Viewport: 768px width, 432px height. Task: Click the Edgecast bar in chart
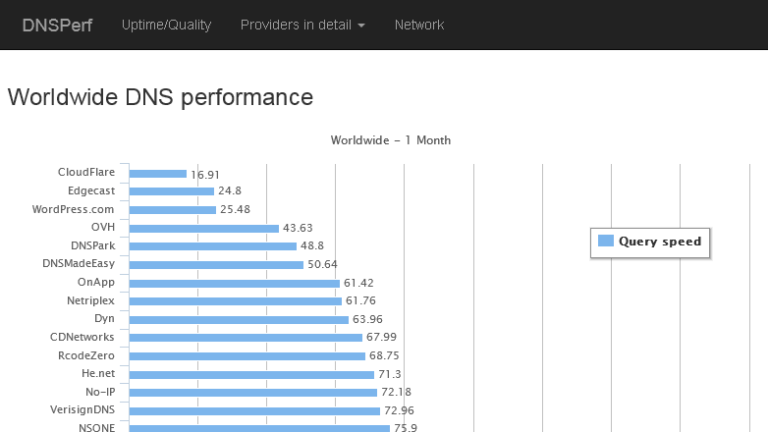(171, 191)
